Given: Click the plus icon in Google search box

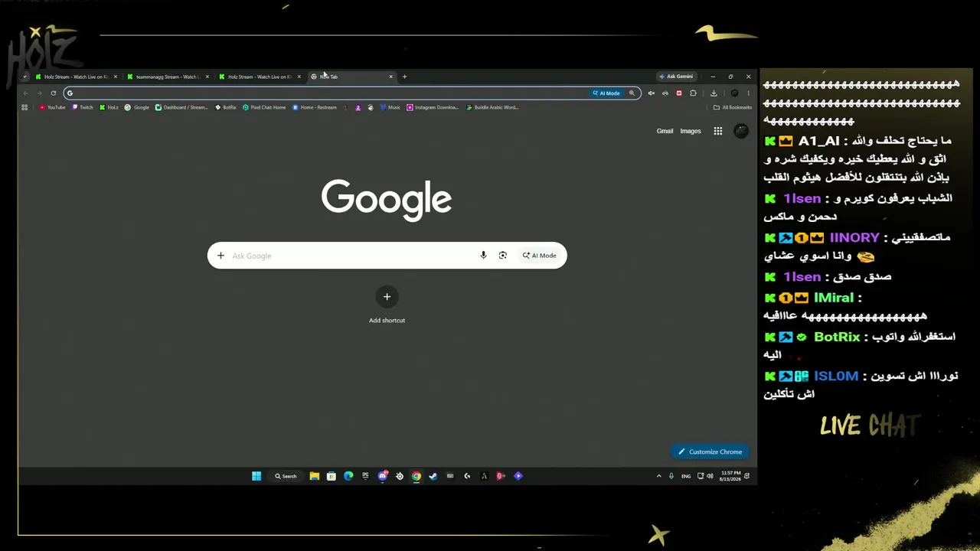Looking at the screenshot, I should (220, 256).
